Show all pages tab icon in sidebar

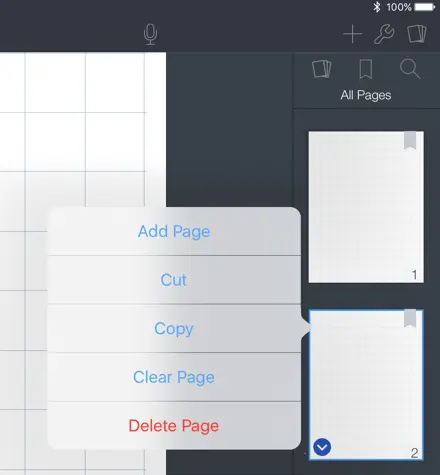click(x=322, y=69)
